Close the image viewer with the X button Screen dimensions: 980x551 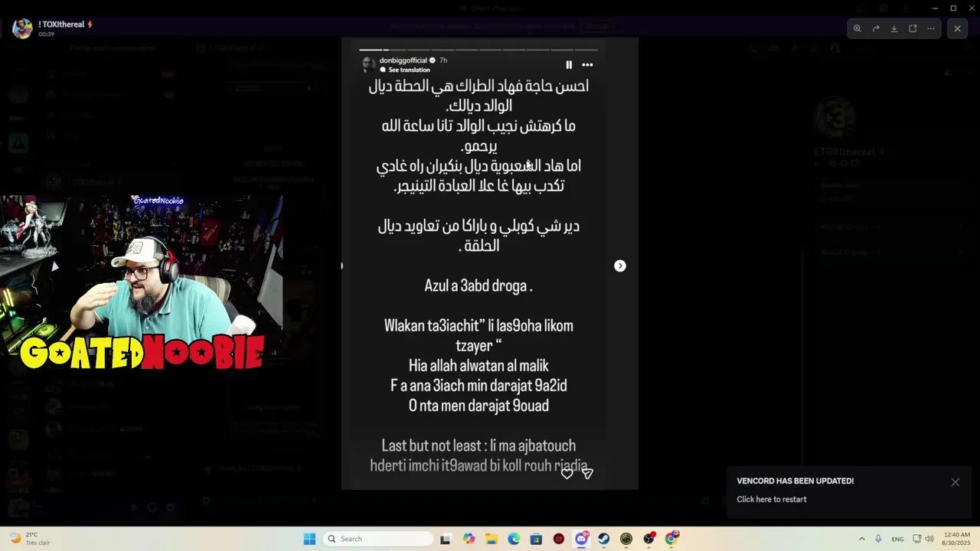coord(957,28)
